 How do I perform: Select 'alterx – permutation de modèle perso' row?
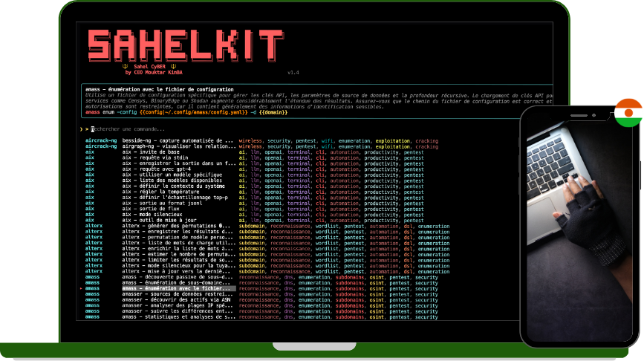(267, 238)
